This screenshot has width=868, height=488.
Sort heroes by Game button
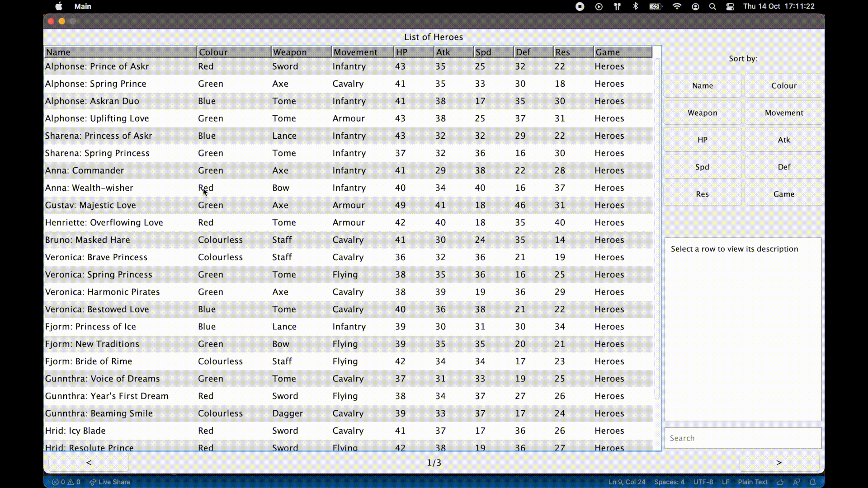click(x=784, y=194)
